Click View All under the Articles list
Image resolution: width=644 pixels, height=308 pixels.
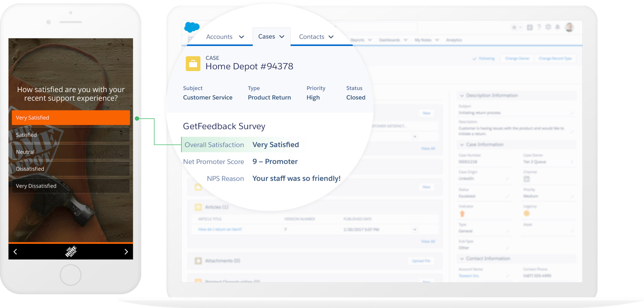click(x=428, y=241)
